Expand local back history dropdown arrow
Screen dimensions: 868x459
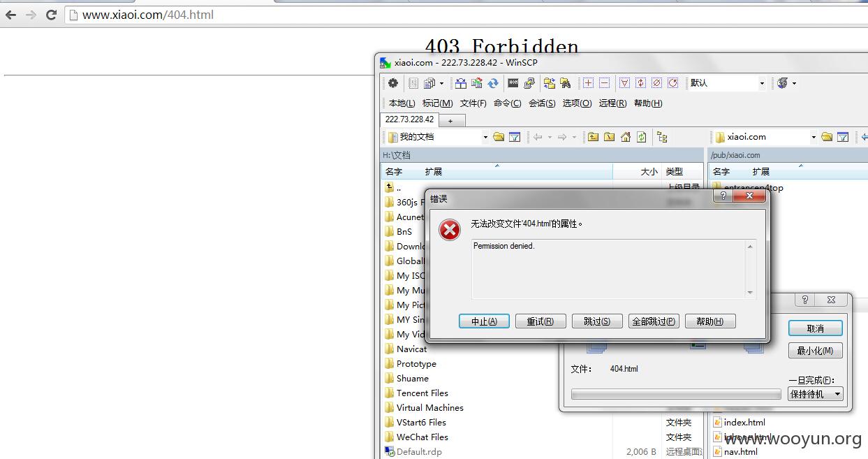[x=550, y=137]
